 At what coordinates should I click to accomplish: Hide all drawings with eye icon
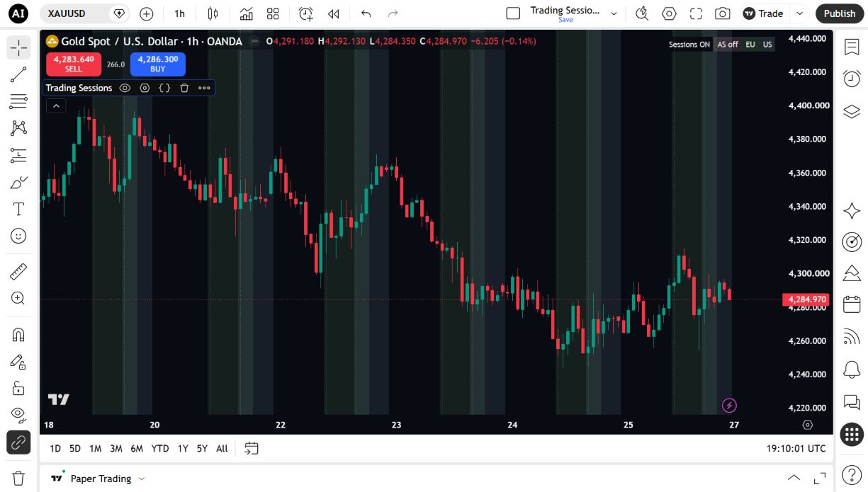(x=18, y=414)
